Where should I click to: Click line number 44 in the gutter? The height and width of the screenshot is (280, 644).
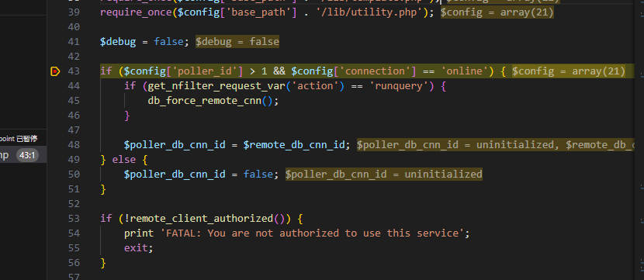pos(73,86)
